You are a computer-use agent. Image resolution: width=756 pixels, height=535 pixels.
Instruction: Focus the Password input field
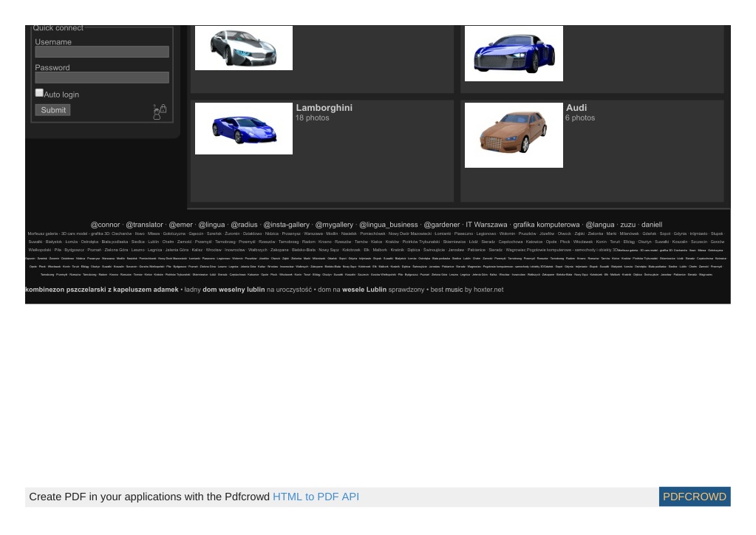pos(102,77)
